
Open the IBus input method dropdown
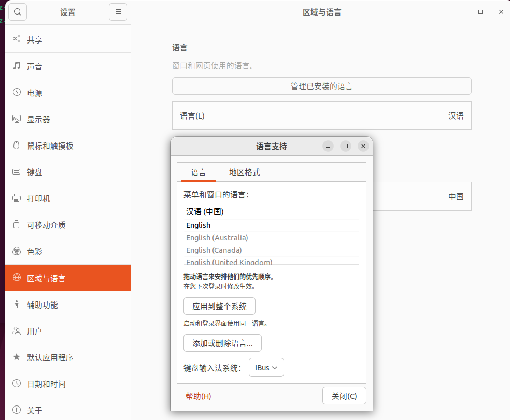pos(266,368)
